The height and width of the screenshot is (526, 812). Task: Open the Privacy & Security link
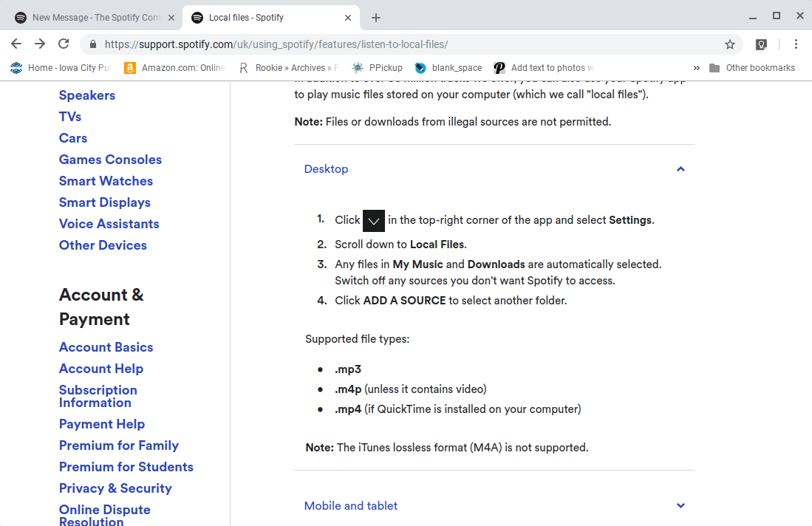115,489
